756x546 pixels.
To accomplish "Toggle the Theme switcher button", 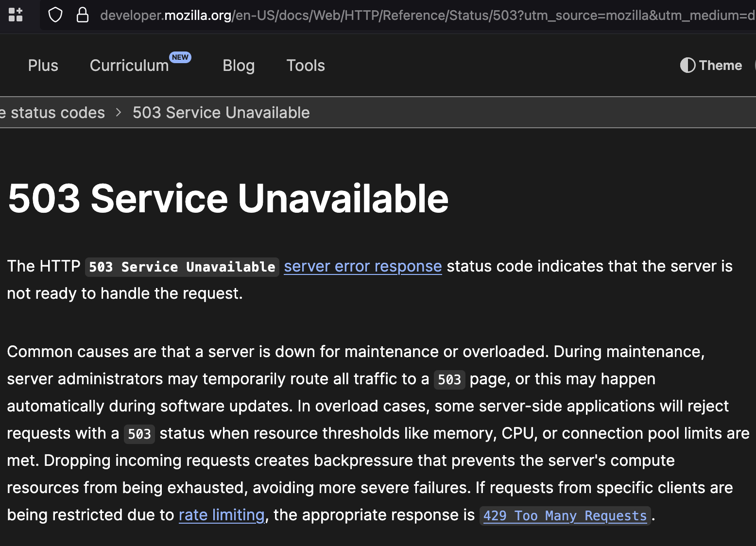I will [711, 65].
